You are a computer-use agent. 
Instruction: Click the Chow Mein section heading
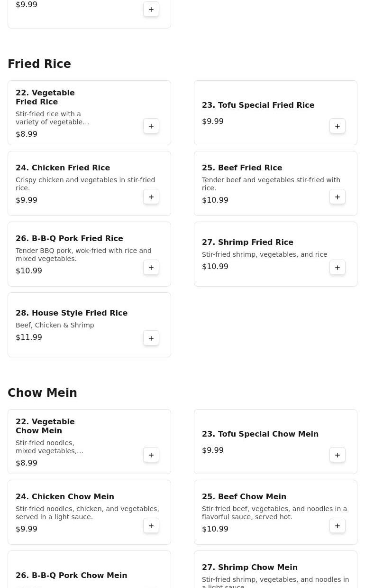42,393
